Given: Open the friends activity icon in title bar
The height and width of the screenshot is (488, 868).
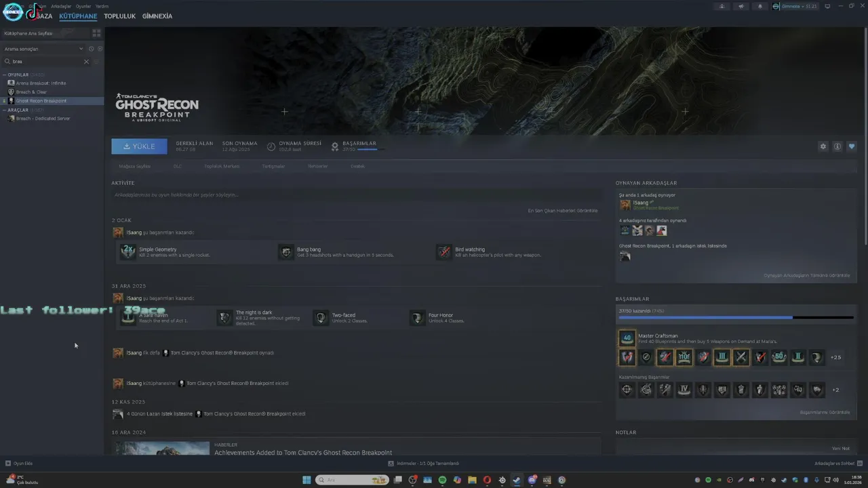Looking at the screenshot, I should 722,6.
